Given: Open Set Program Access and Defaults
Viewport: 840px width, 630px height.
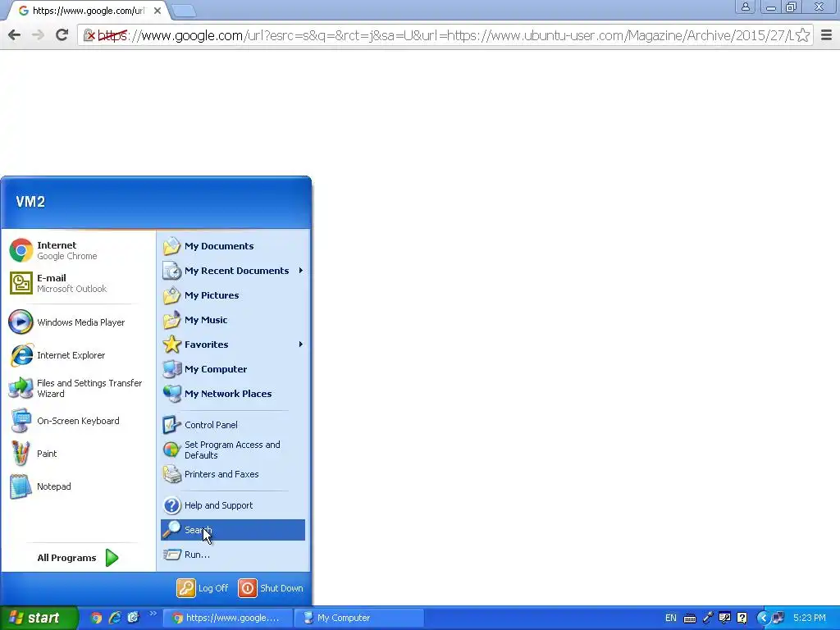Looking at the screenshot, I should tap(233, 450).
